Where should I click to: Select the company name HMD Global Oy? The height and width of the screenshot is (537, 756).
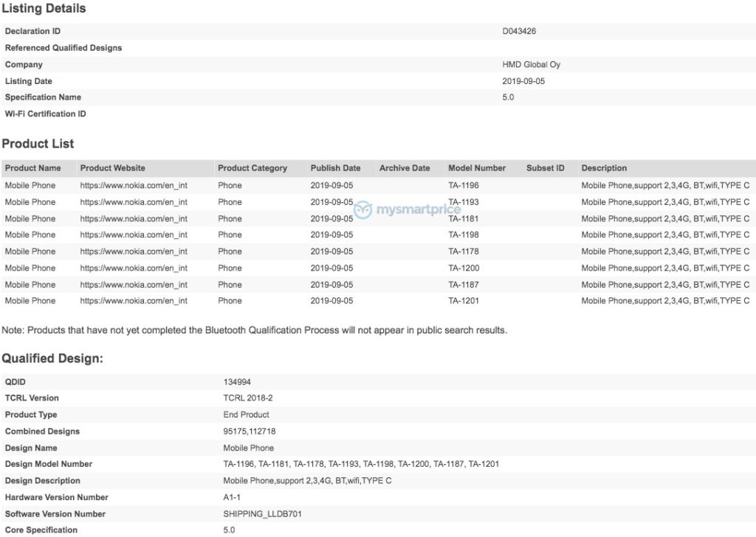click(531, 64)
